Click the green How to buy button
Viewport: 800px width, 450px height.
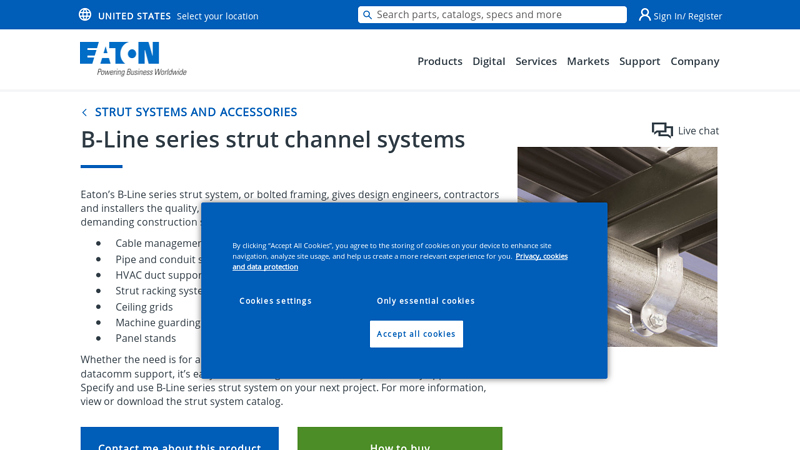tap(400, 439)
